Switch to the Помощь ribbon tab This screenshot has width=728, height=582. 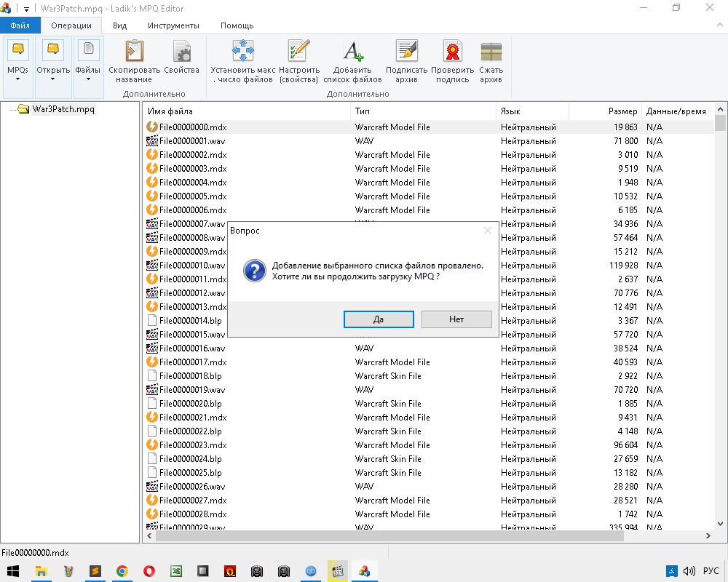[237, 25]
